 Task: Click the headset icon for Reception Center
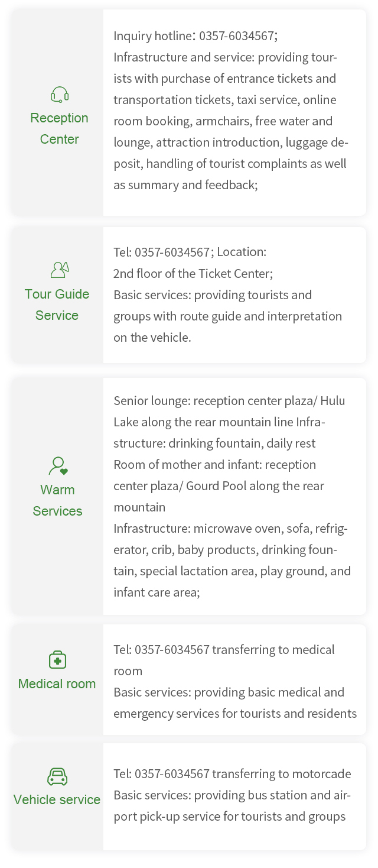[x=59, y=95]
